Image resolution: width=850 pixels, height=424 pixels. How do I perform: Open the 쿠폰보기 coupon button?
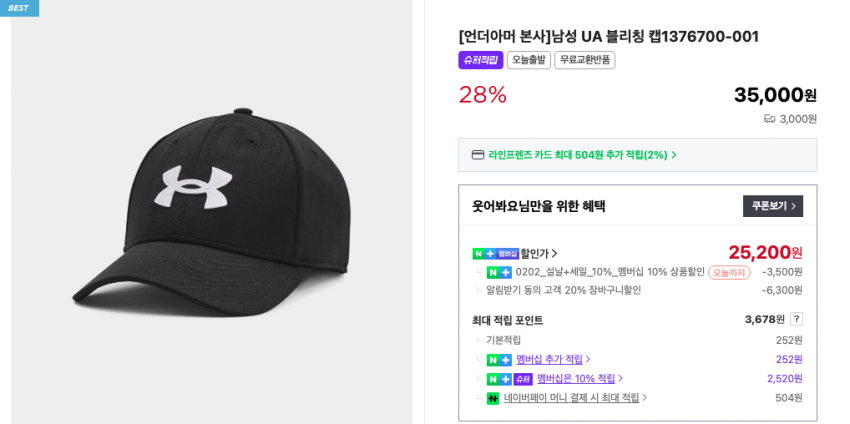click(772, 206)
